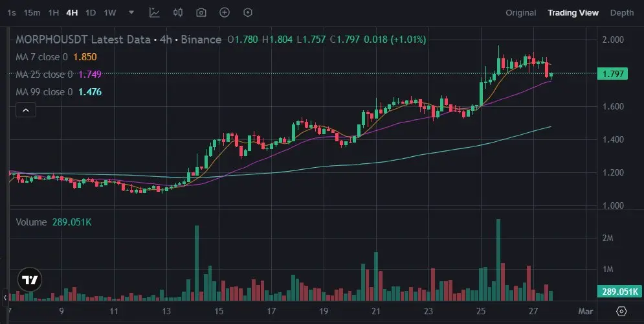
Task: Open the hexagon chart settings icon
Action: [248, 12]
